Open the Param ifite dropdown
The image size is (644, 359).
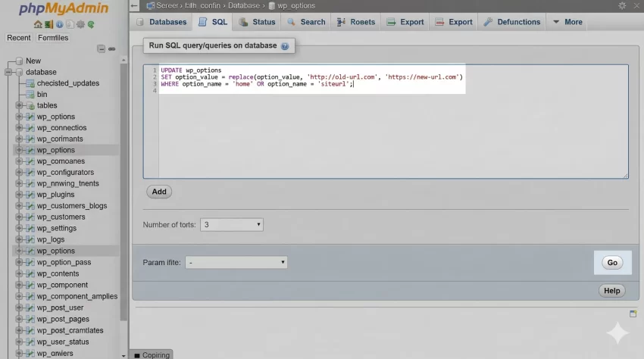click(236, 263)
